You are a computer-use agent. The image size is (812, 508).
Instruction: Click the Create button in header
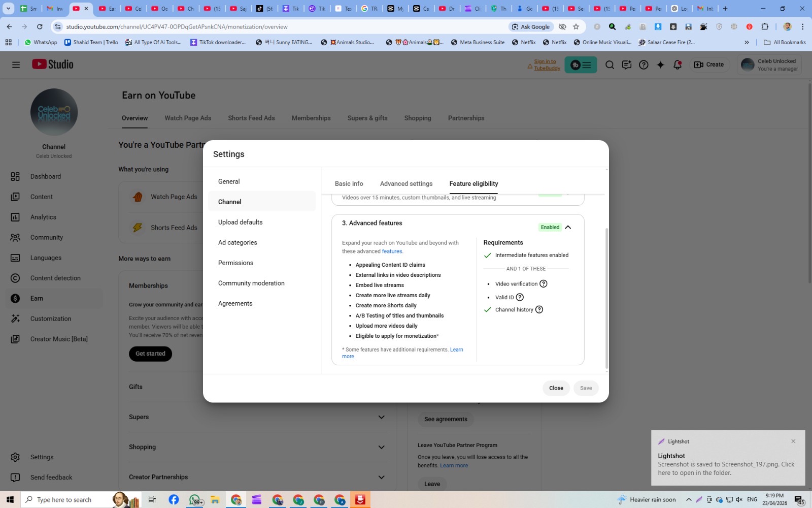tap(709, 65)
